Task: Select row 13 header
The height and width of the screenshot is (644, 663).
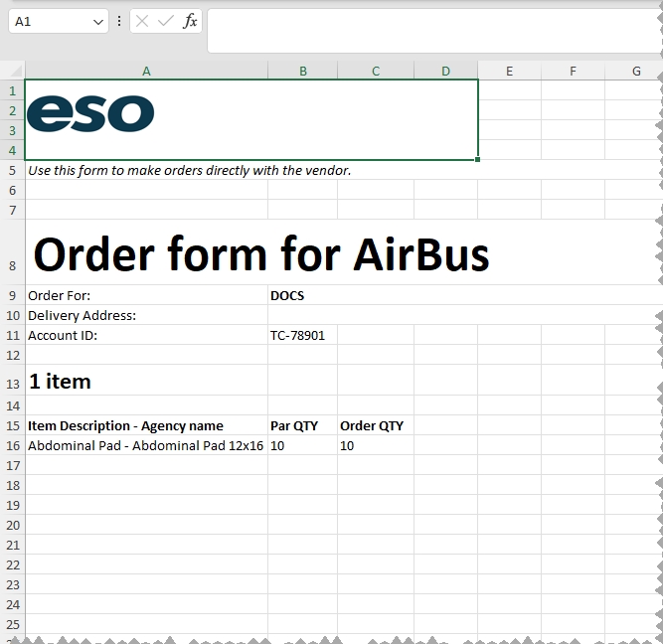Action: [x=12, y=380]
